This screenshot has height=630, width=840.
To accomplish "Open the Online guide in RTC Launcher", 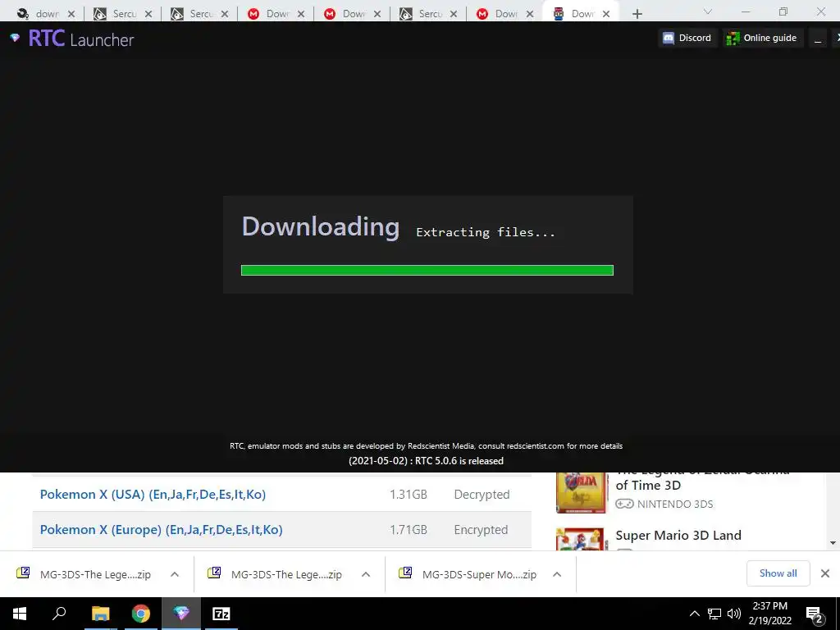I will click(763, 38).
